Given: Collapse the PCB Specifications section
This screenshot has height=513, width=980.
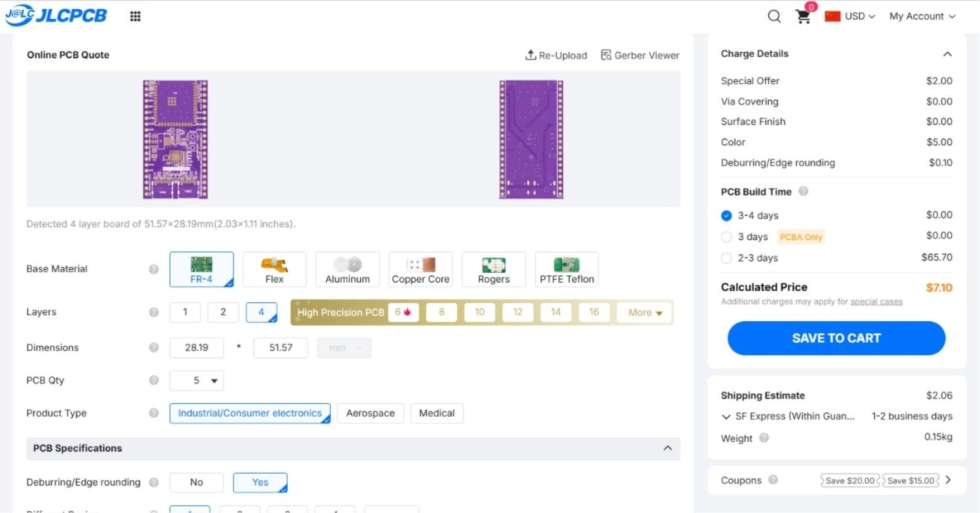Looking at the screenshot, I should click(x=667, y=448).
